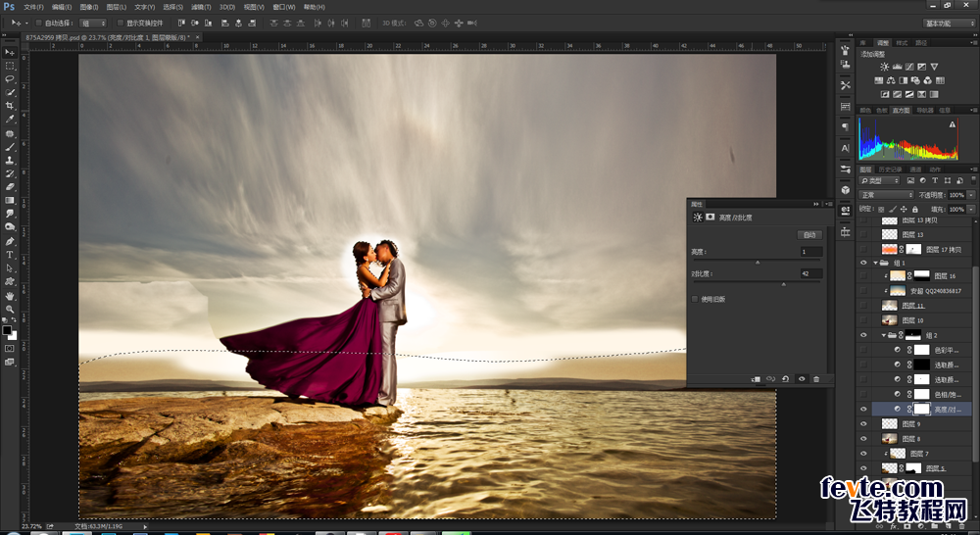Screen dimensions: 980x535
Task: Switch to the 直方图 histogram tab
Action: point(901,110)
